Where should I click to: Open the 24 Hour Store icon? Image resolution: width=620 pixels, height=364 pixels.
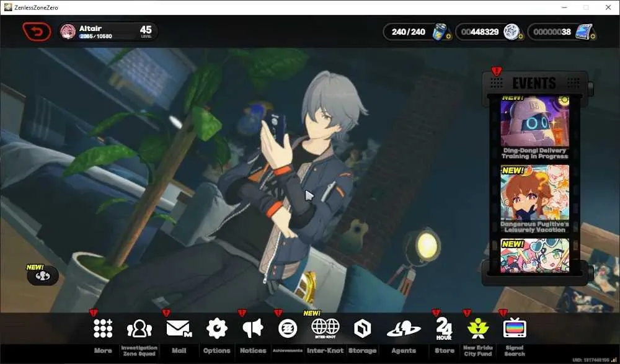444,329
